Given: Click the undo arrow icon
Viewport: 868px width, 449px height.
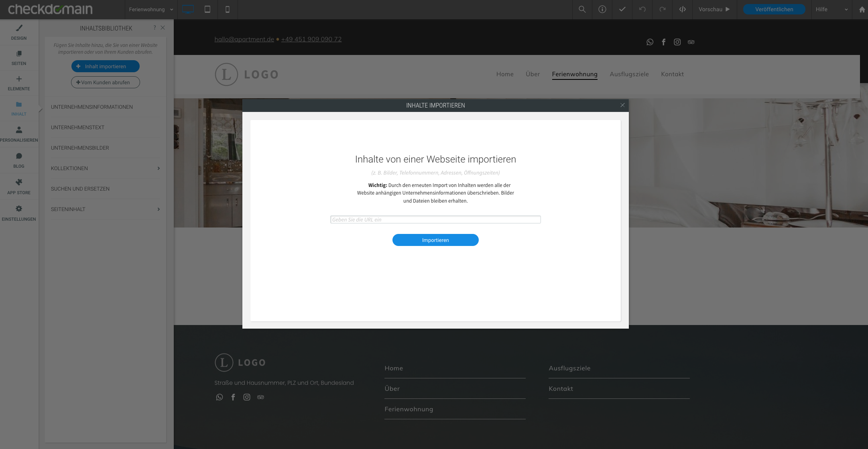Looking at the screenshot, I should point(642,9).
